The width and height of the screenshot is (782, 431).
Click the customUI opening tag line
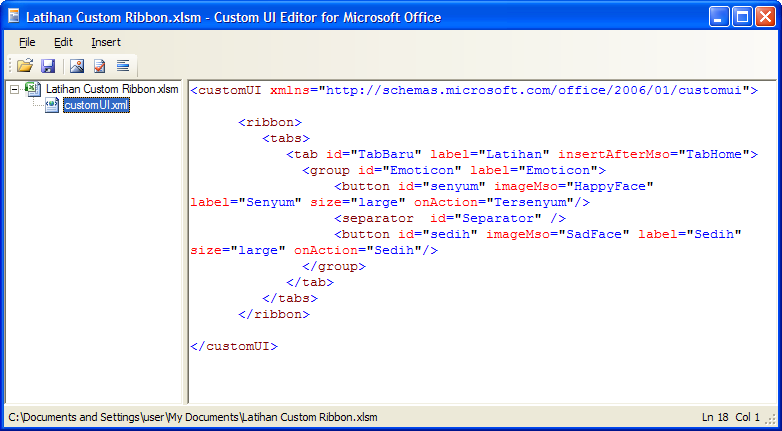474,90
